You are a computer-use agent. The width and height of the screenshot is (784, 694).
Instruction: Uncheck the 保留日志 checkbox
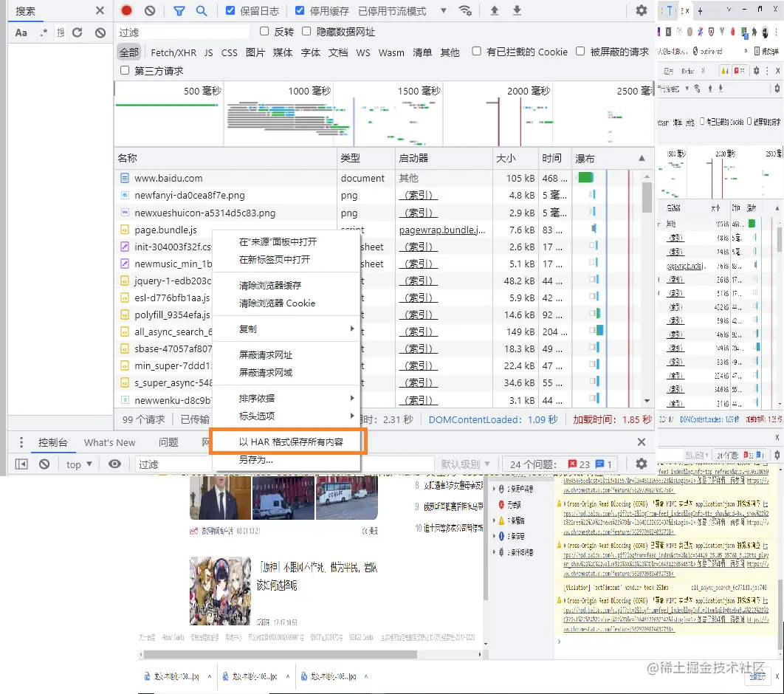click(232, 10)
